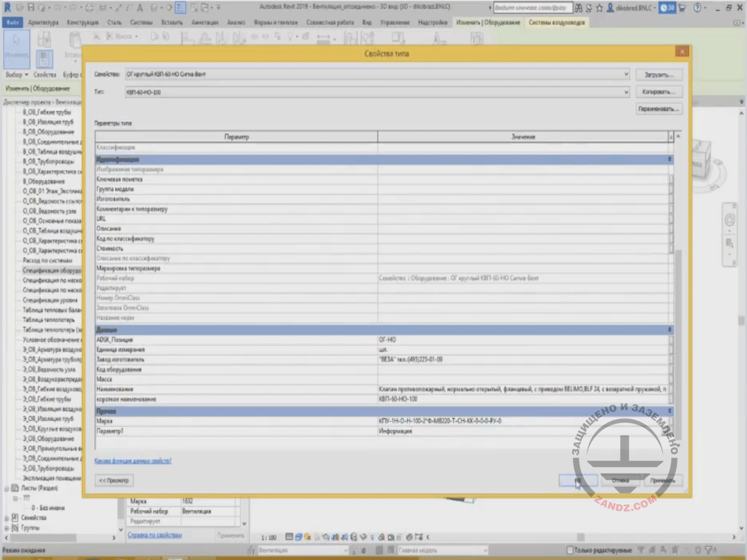This screenshot has width=747, height=560.
Task: Expand the 'Листы (Раздел)' tree node
Action: click(x=7, y=488)
